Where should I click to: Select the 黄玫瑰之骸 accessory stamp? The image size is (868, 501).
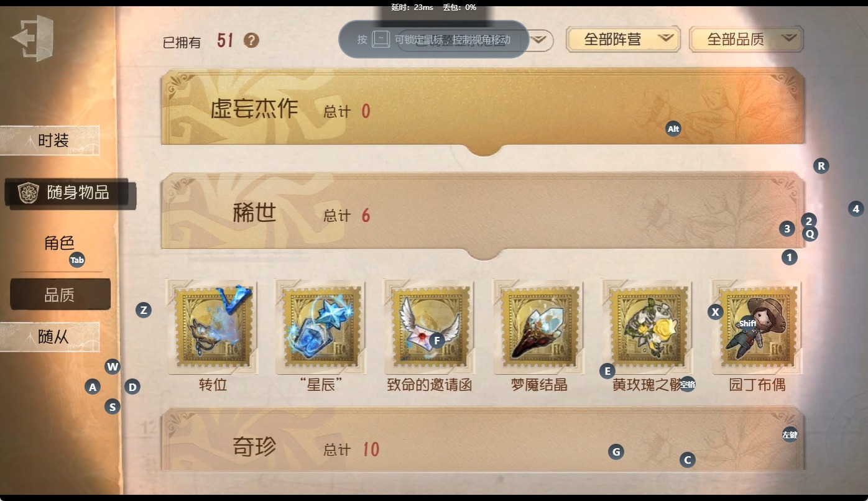tap(647, 326)
